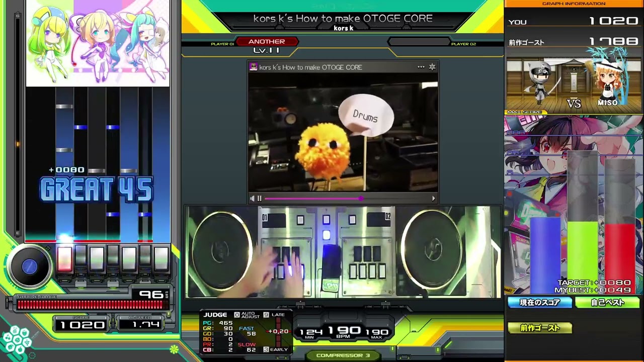644x362 pixels.
Task: Click the 190 MAX BPM value
Action: 377,333
